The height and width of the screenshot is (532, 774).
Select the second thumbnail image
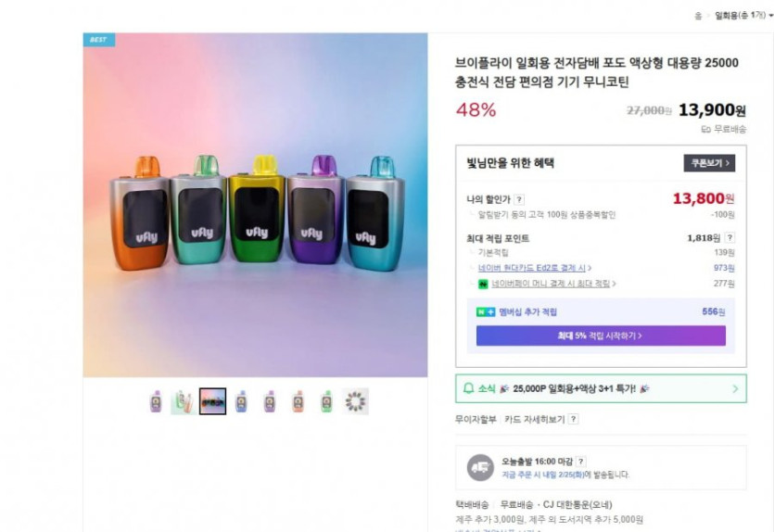(x=184, y=401)
